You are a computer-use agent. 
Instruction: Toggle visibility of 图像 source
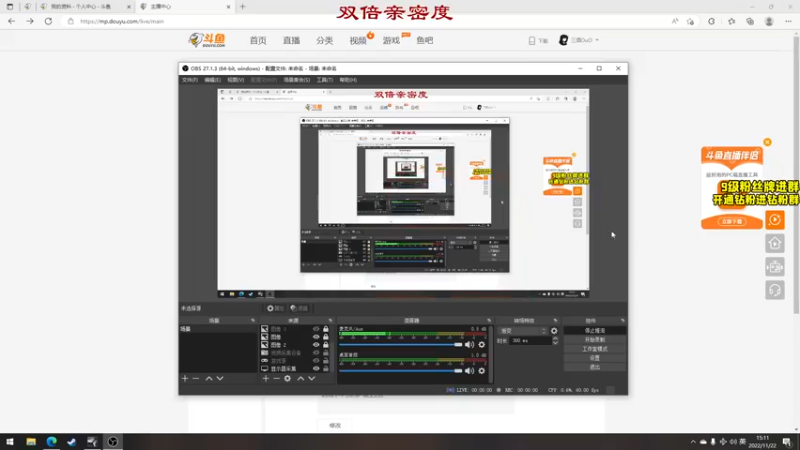(316, 337)
